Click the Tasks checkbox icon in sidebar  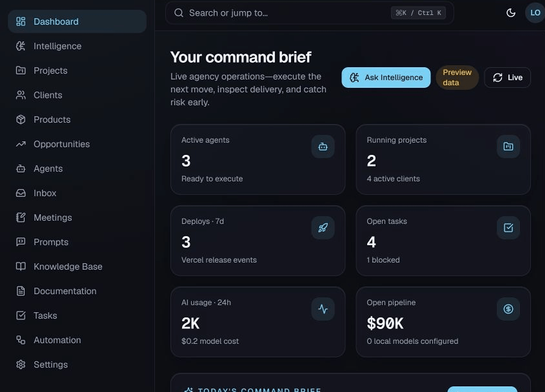click(21, 316)
